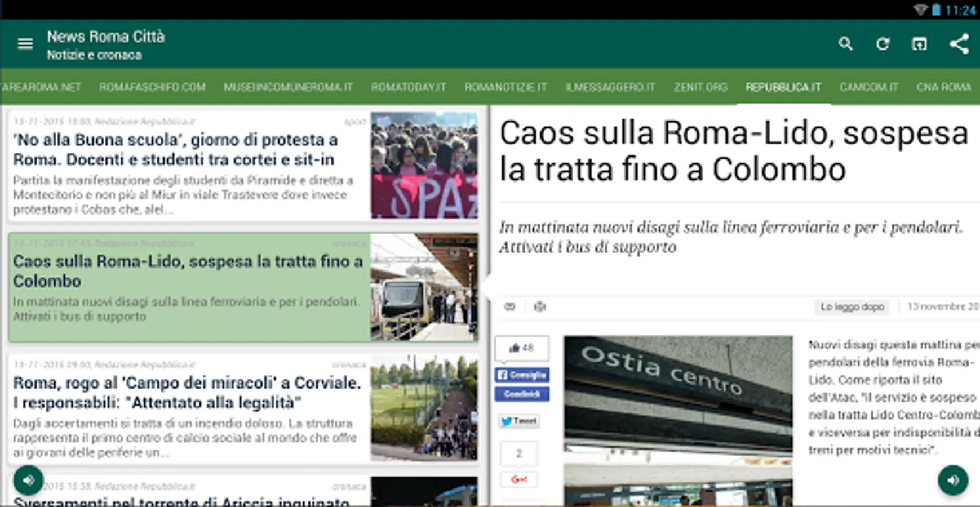This screenshot has width=980, height=507.
Task: Share the app via share icon
Action: click(x=959, y=44)
